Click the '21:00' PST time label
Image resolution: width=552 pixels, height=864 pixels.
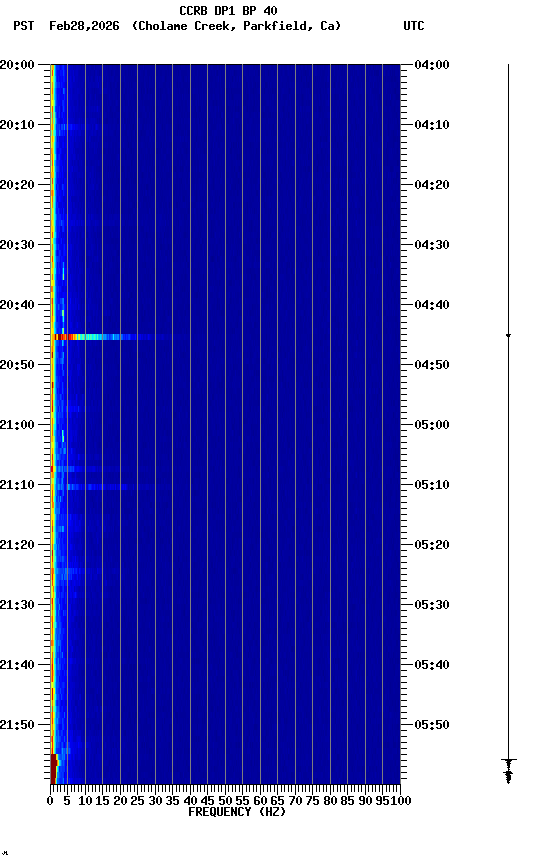(17, 425)
